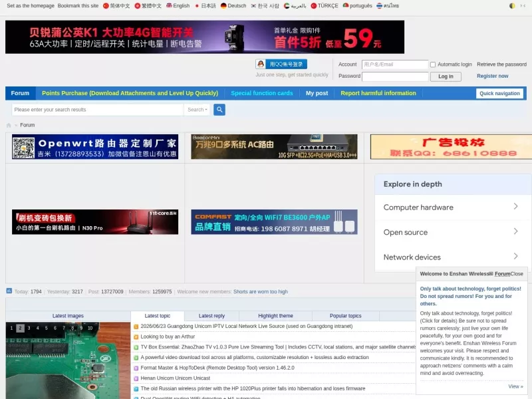Switch to the Highlight theme tab
This screenshot has height=399, width=532.
275,316
